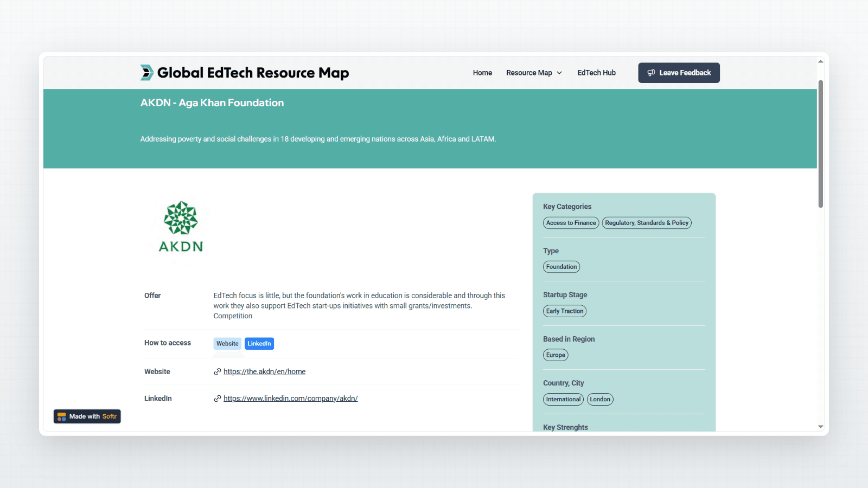This screenshot has height=488, width=868.
Task: Expand the Resource Map dropdown chevron
Action: point(559,73)
